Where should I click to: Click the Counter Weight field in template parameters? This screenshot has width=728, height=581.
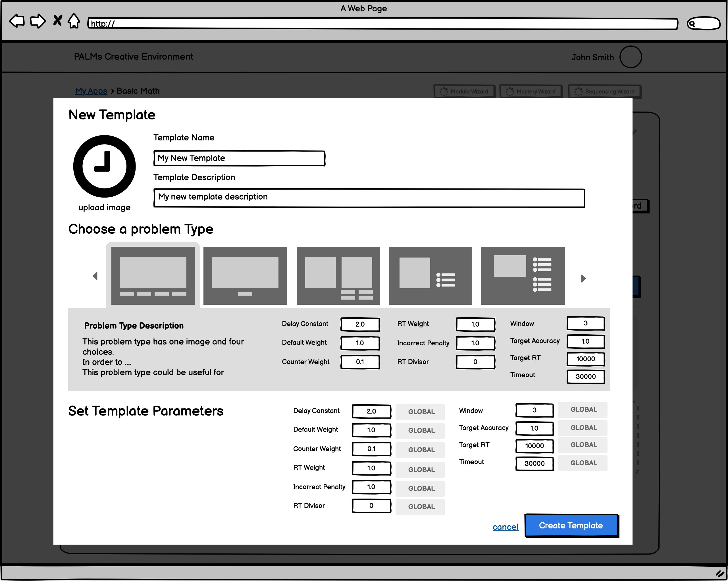[371, 449]
